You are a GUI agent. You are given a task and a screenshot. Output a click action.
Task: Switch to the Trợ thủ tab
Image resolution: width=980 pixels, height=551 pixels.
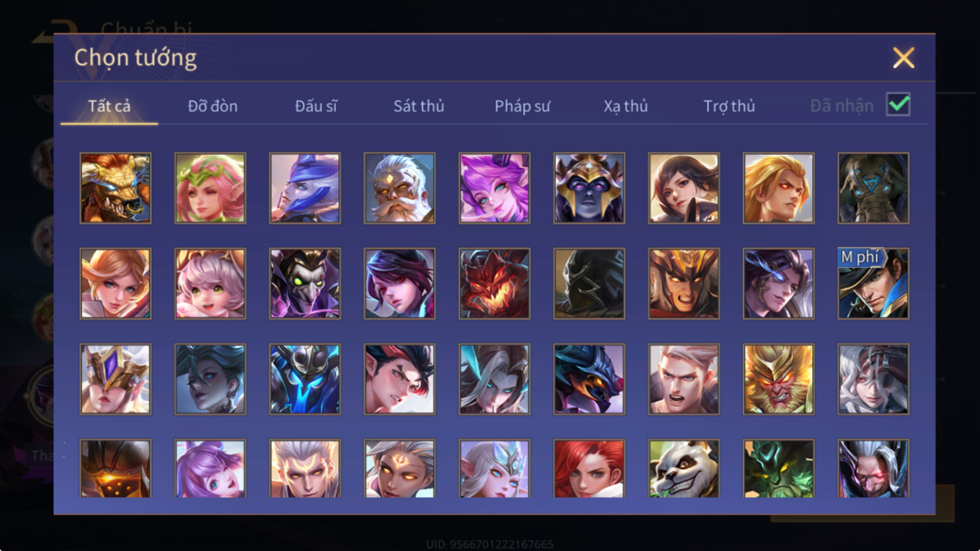pos(729,106)
